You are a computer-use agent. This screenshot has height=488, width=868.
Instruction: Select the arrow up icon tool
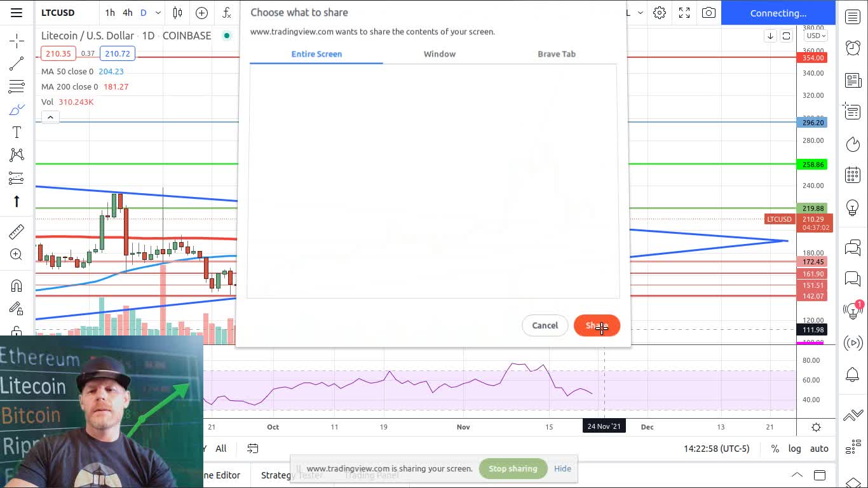coord(17,201)
